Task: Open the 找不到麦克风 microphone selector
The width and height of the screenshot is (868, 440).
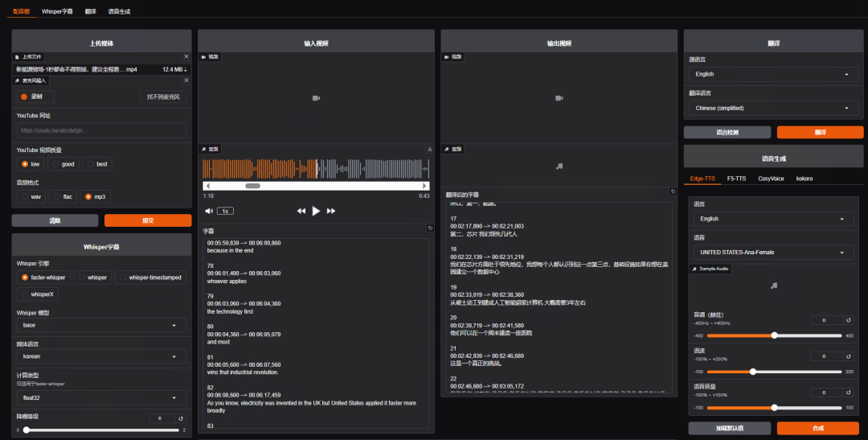Action: 163,97
